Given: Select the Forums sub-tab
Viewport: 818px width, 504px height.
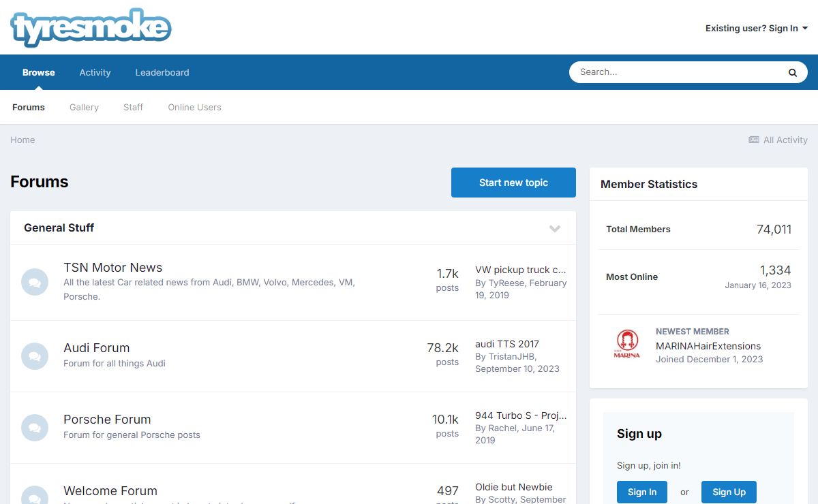Looking at the screenshot, I should point(29,107).
